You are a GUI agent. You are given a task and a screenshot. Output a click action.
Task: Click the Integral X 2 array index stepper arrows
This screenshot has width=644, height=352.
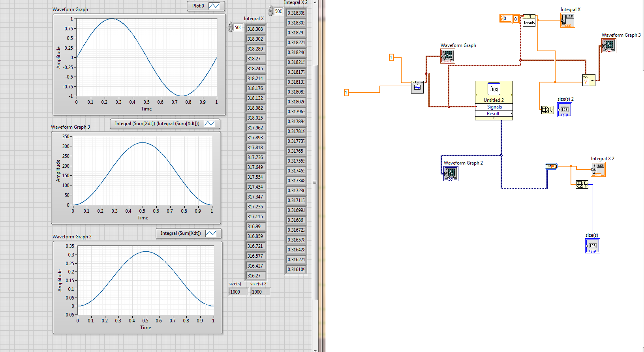(x=271, y=11)
